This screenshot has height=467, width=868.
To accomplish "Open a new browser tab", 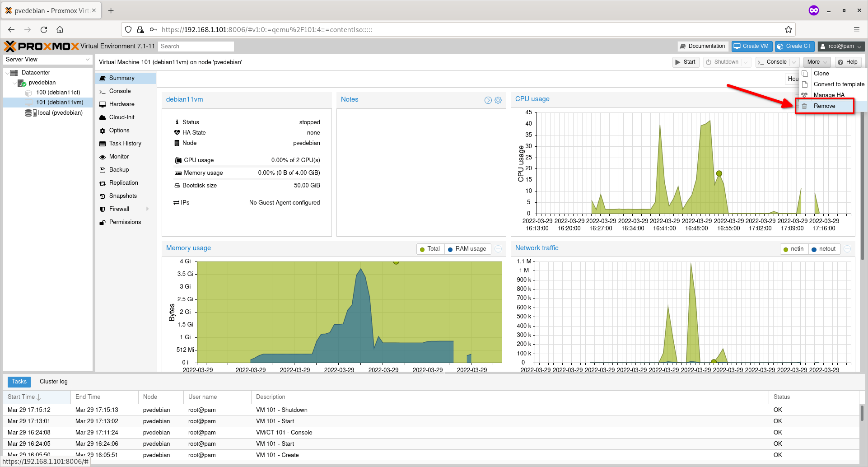I will point(111,10).
